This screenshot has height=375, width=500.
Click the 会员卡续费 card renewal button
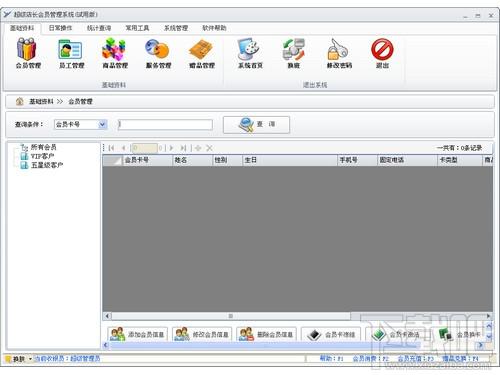point(331,334)
